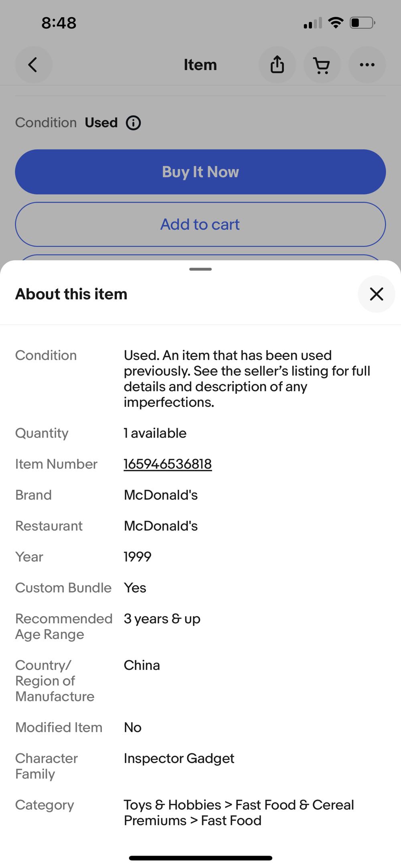The image size is (401, 868).
Task: Open the share icon
Action: (x=277, y=65)
